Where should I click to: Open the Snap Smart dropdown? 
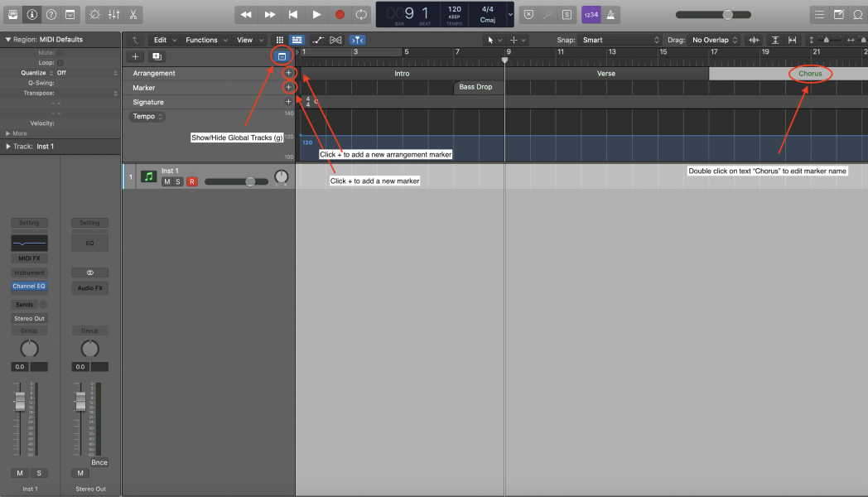tap(620, 40)
